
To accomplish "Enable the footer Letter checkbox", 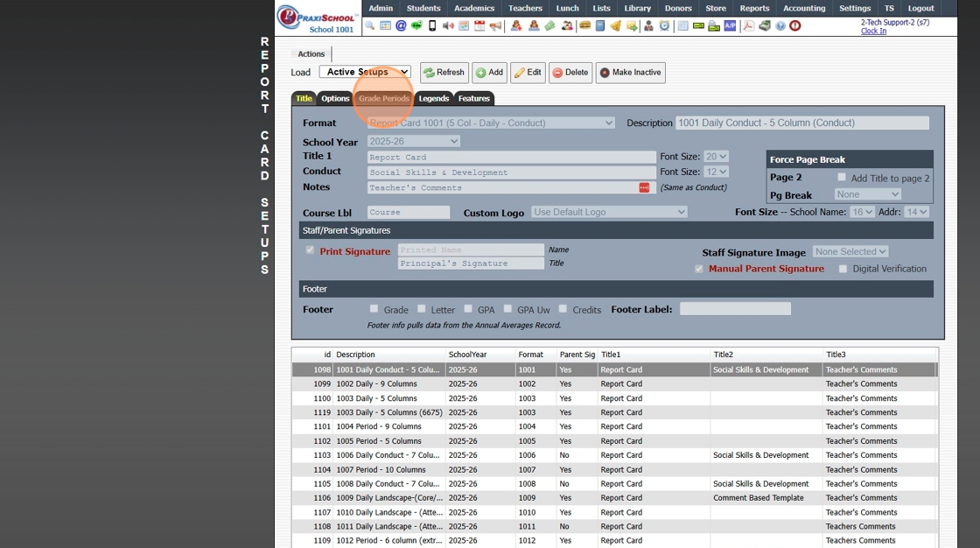I will tap(421, 309).
